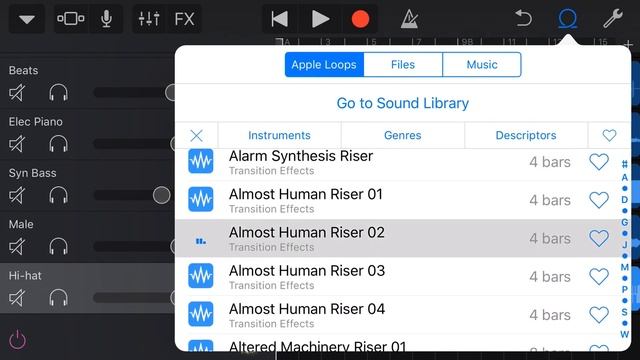Switch to the Music tab
This screenshot has height=360, width=640.
pyautogui.click(x=482, y=64)
